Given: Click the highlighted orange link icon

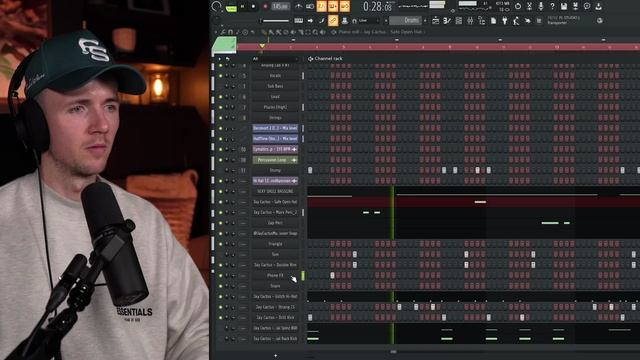Looking at the screenshot, I should [333, 20].
